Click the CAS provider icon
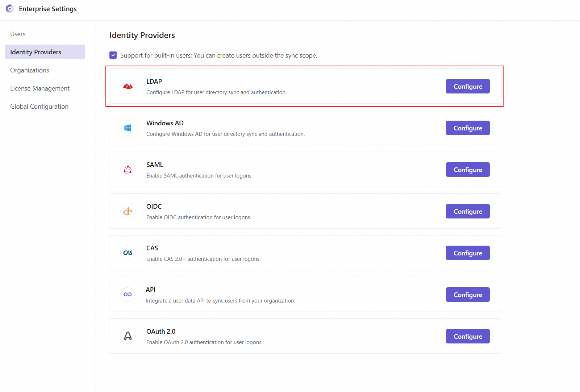The width and height of the screenshot is (580, 392). 128,253
